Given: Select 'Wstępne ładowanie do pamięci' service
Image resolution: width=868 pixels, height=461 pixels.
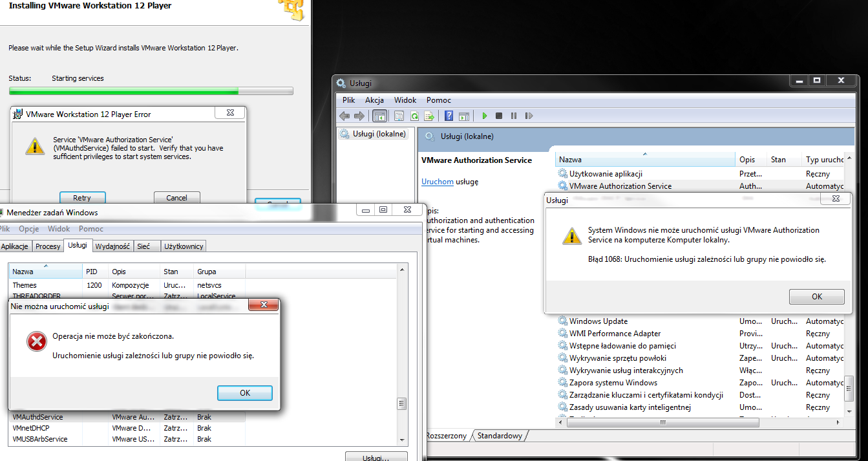Looking at the screenshot, I should coord(701,346).
